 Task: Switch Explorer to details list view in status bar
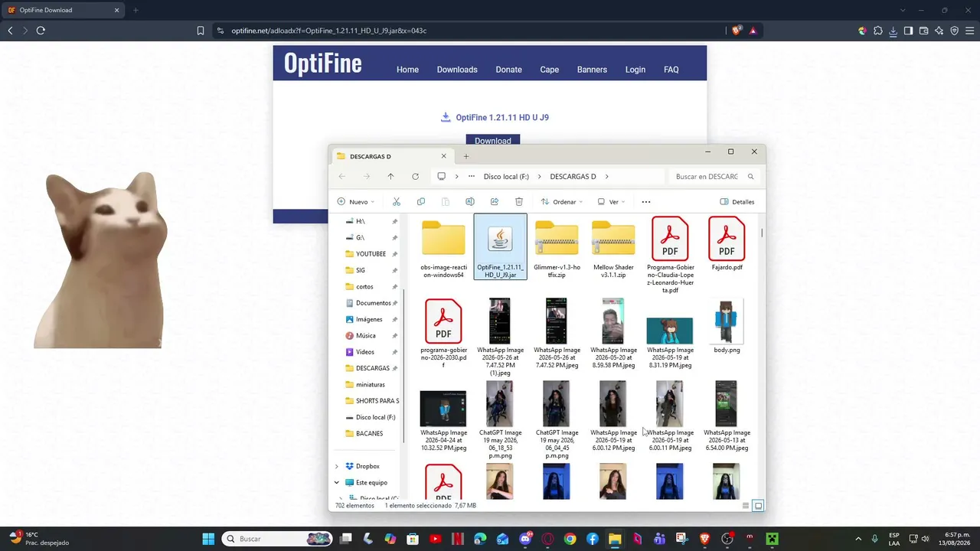[746, 506]
